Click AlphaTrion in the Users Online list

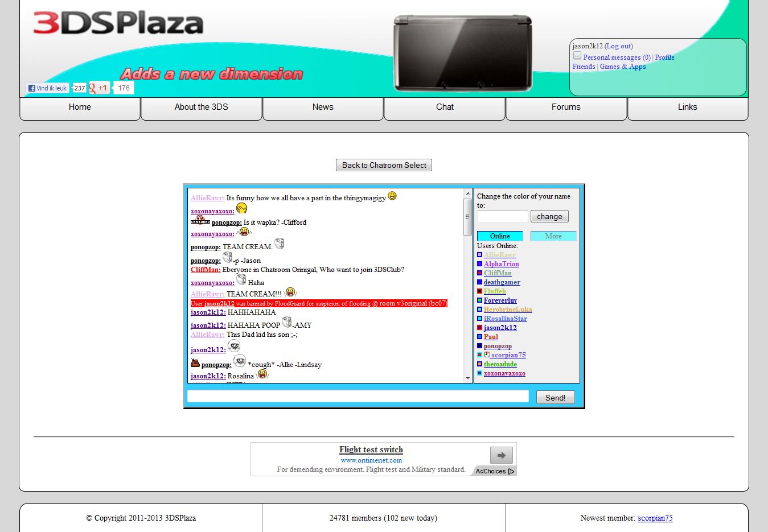(x=502, y=264)
